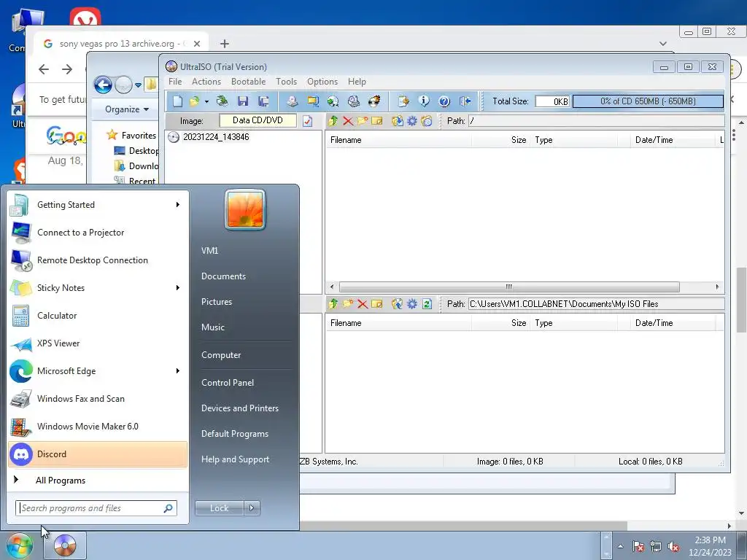Open the dropdown arrow next to Open icon
The image size is (747, 560).
coord(206,101)
